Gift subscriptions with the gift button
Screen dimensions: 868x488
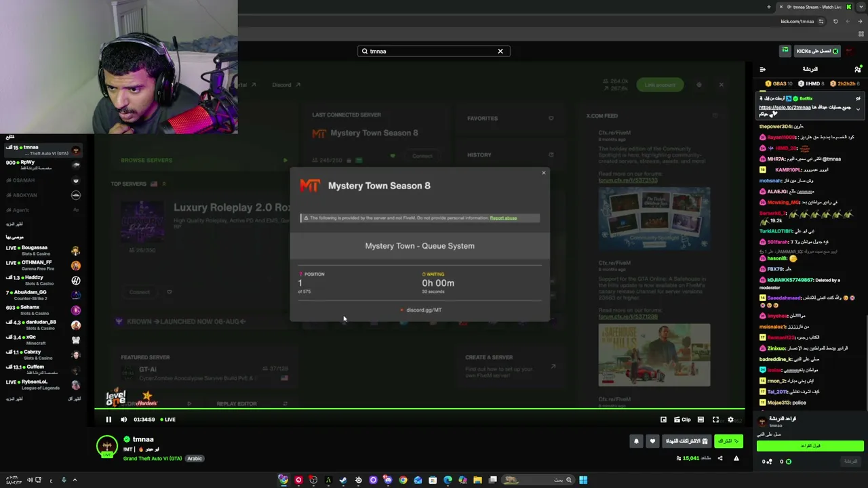tap(686, 441)
